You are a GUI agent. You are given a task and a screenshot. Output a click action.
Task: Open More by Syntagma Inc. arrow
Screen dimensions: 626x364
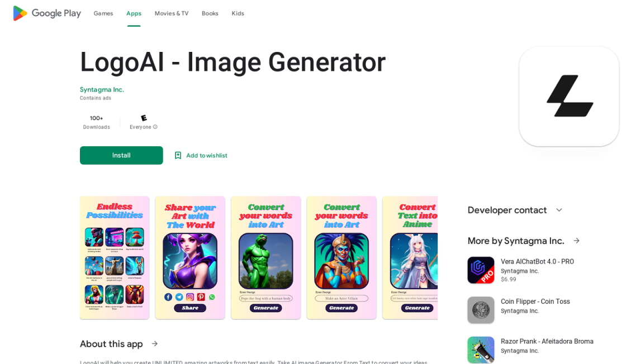576,241
